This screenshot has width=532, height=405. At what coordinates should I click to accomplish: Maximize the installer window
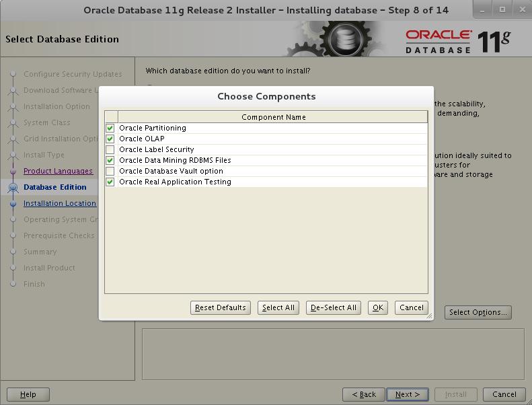point(502,10)
